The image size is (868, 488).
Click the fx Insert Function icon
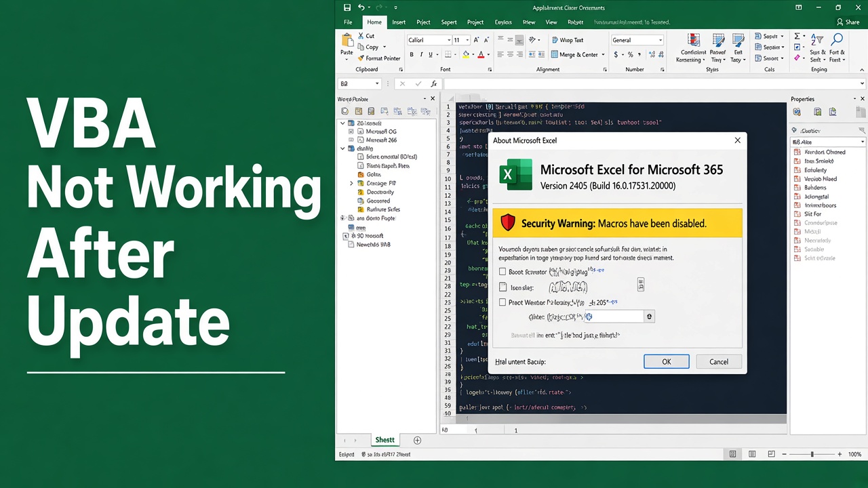tap(434, 84)
